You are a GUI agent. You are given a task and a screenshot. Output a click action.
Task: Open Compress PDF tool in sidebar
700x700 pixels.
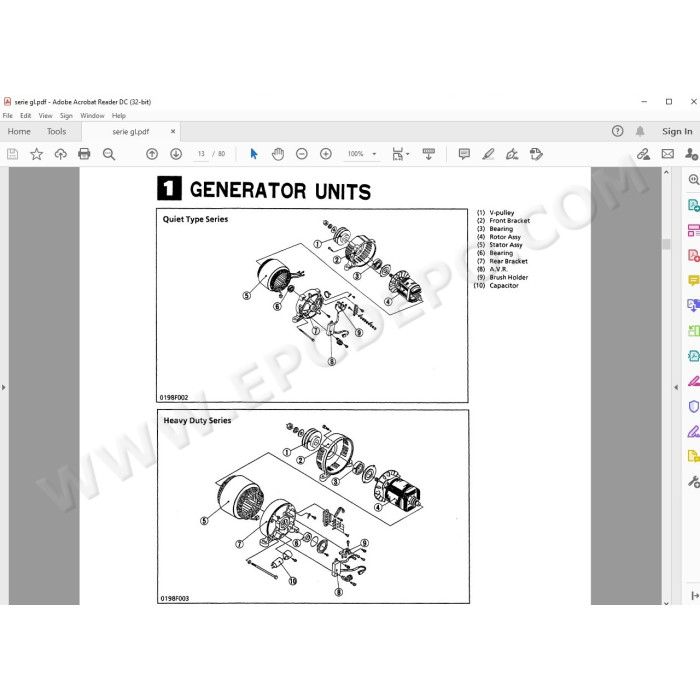click(693, 356)
